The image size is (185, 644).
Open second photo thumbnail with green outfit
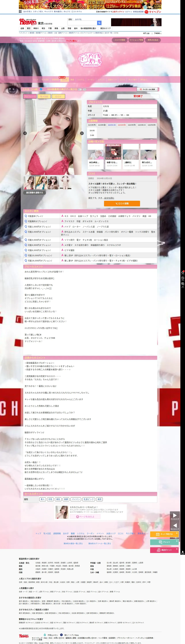coord(41,183)
